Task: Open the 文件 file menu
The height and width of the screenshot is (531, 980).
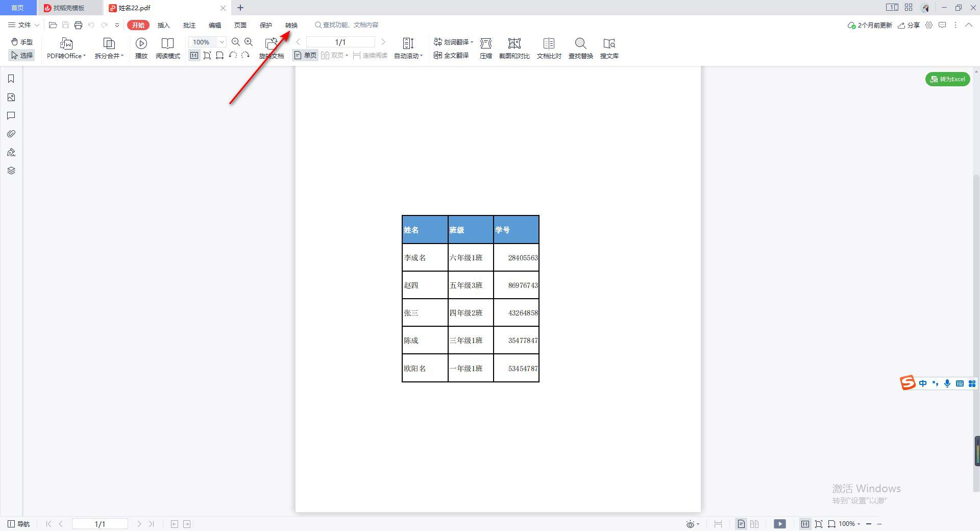Action: coord(23,25)
